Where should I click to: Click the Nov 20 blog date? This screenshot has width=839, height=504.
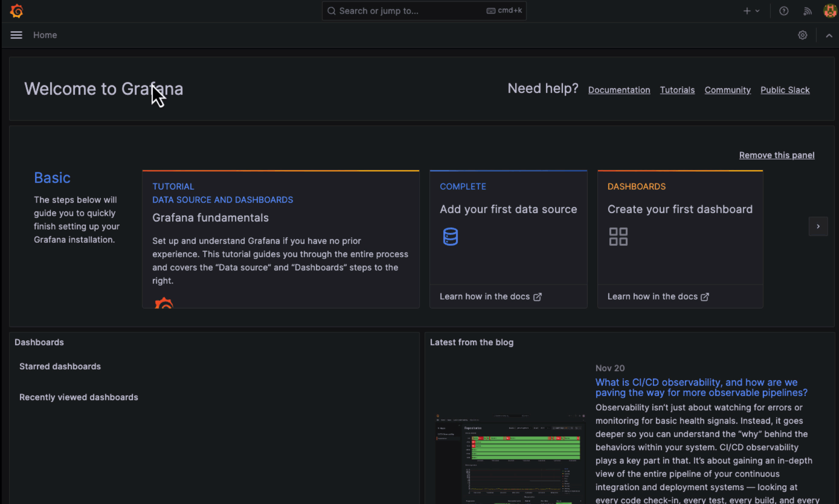pyautogui.click(x=610, y=368)
